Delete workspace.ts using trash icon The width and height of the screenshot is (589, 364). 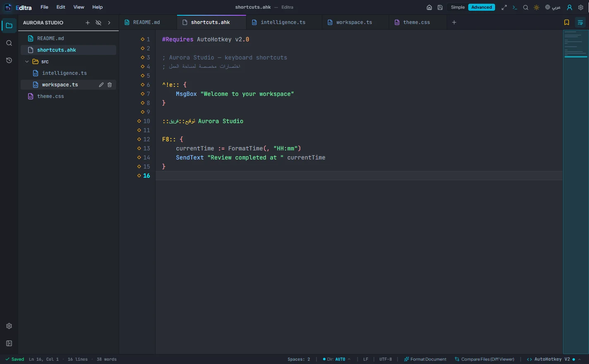(110, 85)
